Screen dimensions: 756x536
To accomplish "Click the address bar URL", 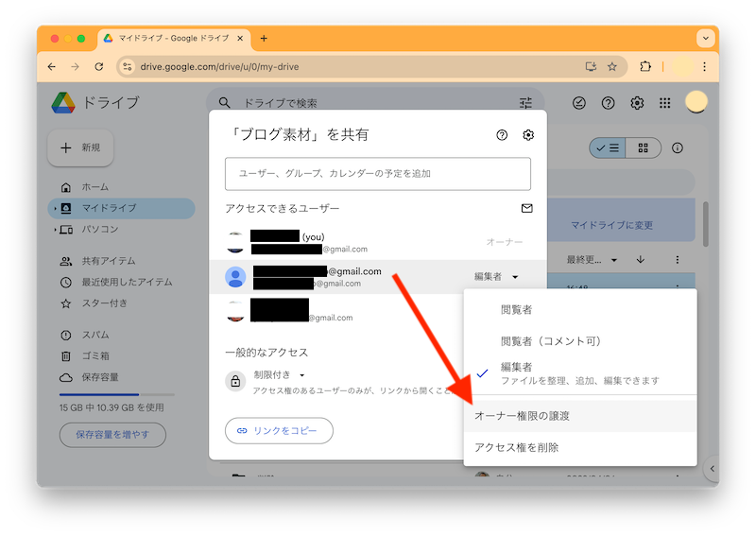I will tap(219, 66).
